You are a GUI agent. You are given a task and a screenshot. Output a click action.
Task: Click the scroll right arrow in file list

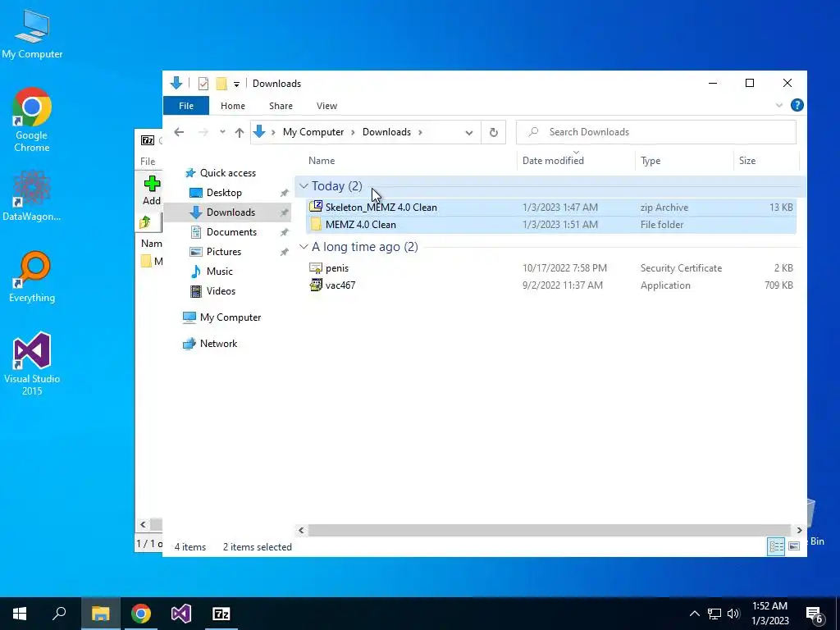point(799,531)
